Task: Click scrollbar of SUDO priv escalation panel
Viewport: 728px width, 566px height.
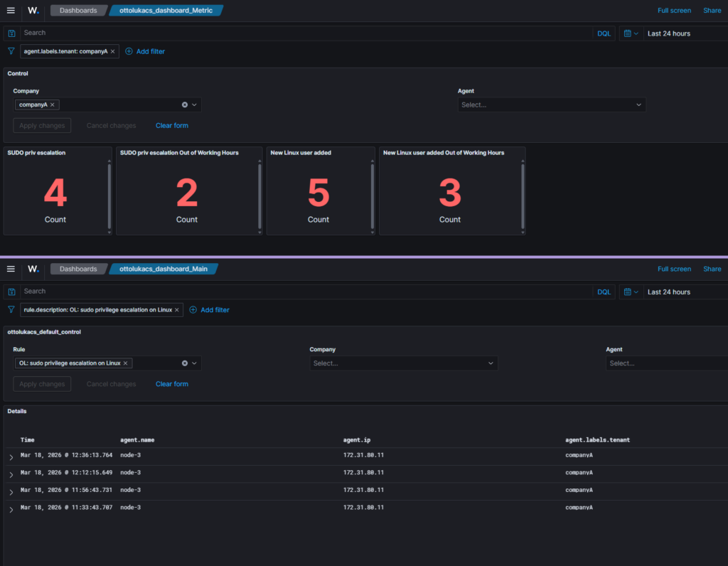Action: click(109, 192)
